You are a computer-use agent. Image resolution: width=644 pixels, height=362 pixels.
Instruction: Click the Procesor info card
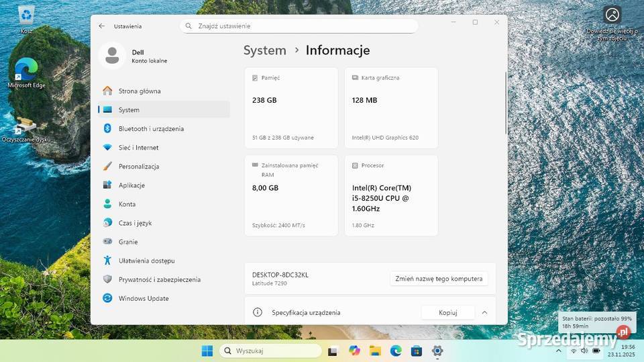click(x=391, y=195)
